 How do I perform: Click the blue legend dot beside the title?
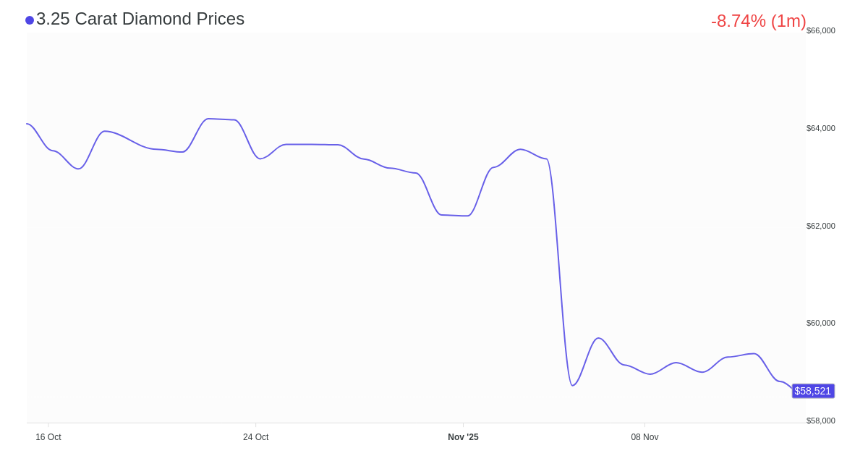pyautogui.click(x=30, y=20)
